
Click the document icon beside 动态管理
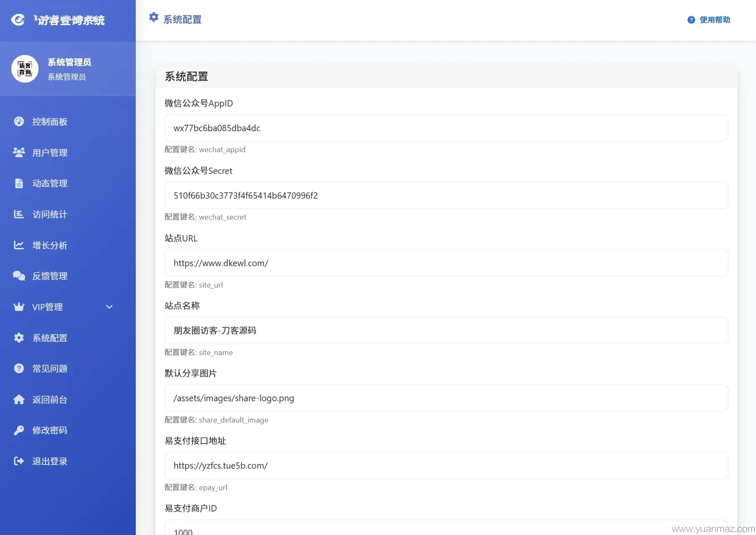tap(19, 183)
